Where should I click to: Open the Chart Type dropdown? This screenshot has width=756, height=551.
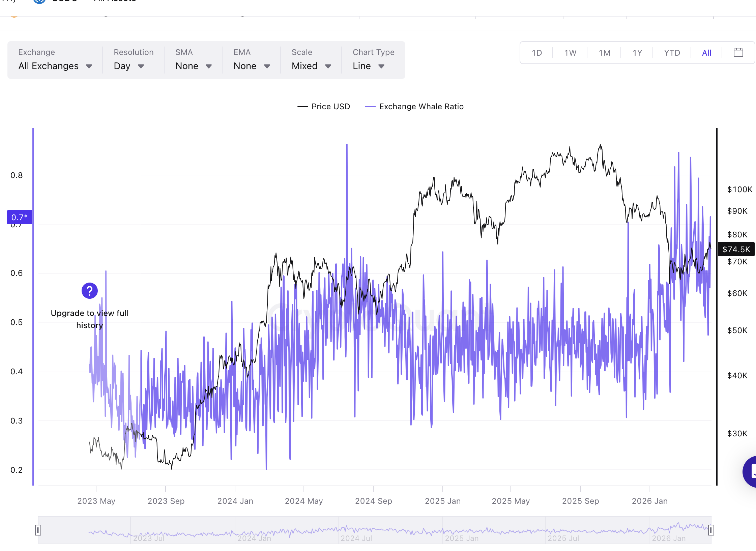pos(374,60)
